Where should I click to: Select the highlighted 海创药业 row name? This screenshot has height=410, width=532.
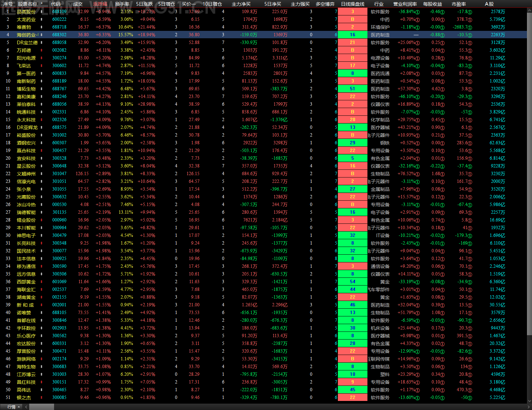28,35
